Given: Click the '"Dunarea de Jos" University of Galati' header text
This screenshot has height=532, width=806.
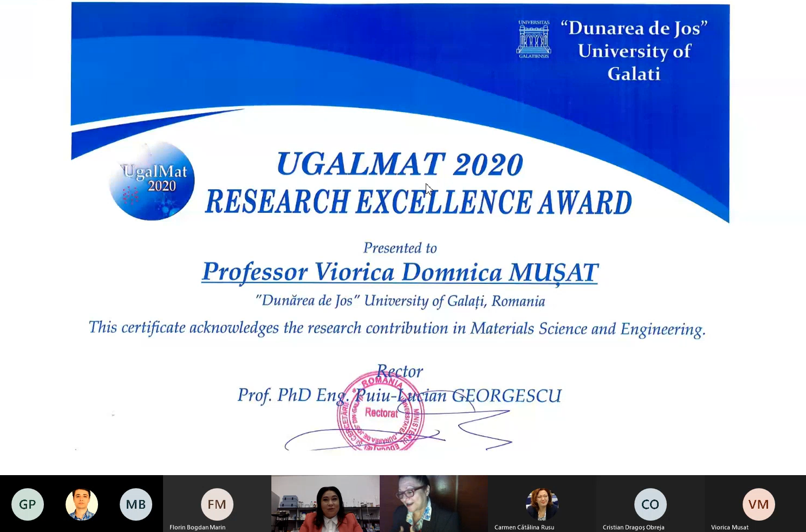Looking at the screenshot, I should [x=634, y=51].
